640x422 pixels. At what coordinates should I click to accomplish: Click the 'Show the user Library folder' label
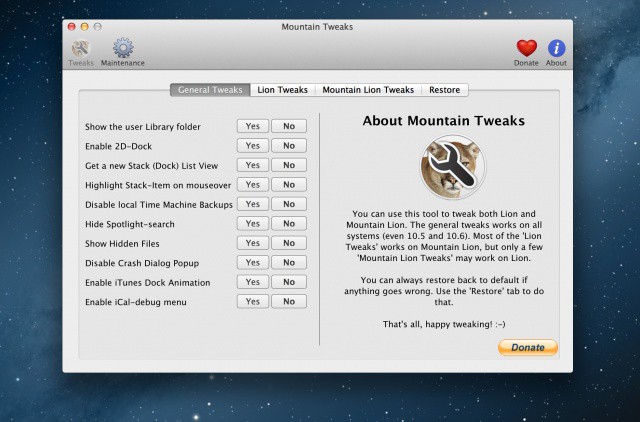pyautogui.click(x=143, y=127)
